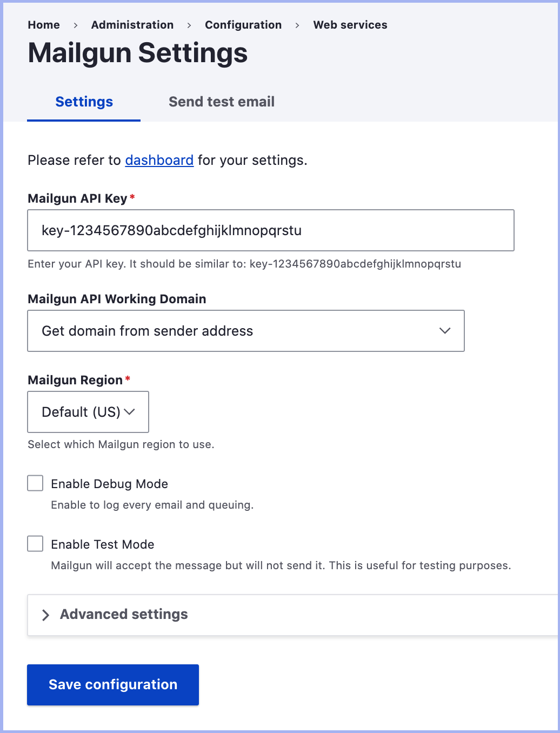Viewport: 560px width, 733px height.
Task: Click the Mailgun Settings page heading
Action: 137,53
